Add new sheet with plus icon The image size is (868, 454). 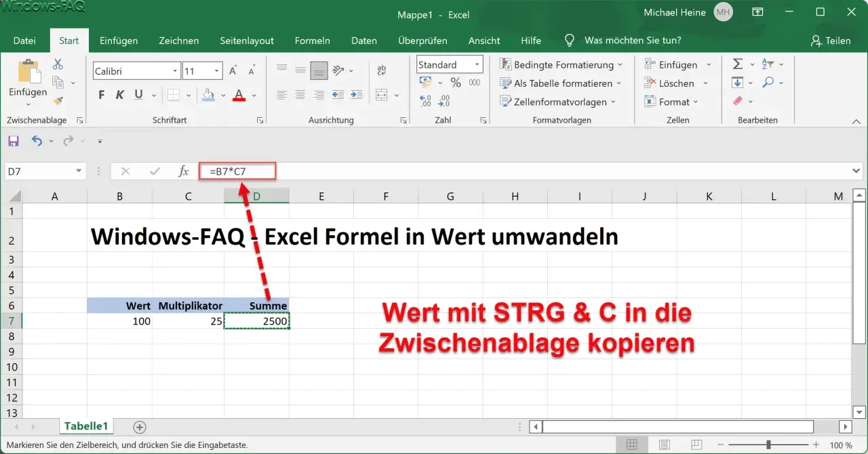140,427
